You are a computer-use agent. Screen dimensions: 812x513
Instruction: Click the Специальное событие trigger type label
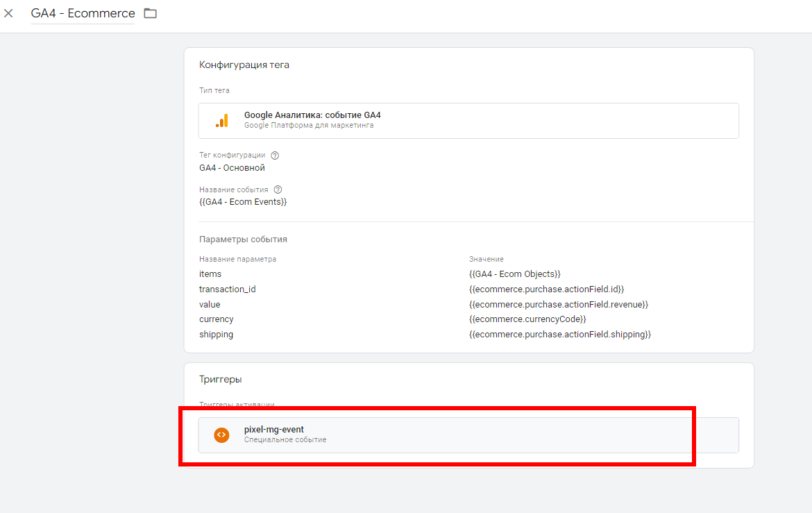(x=285, y=440)
